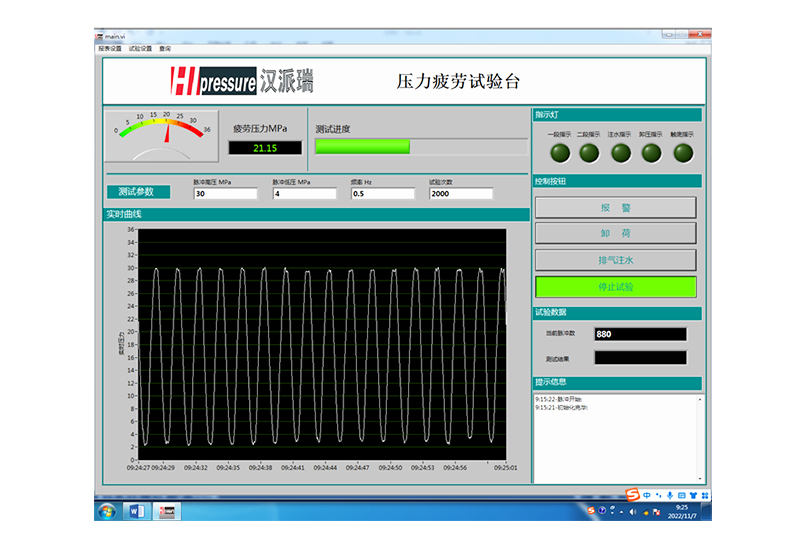
Task: Click the log line starting 9:15:22
Action: (x=558, y=399)
